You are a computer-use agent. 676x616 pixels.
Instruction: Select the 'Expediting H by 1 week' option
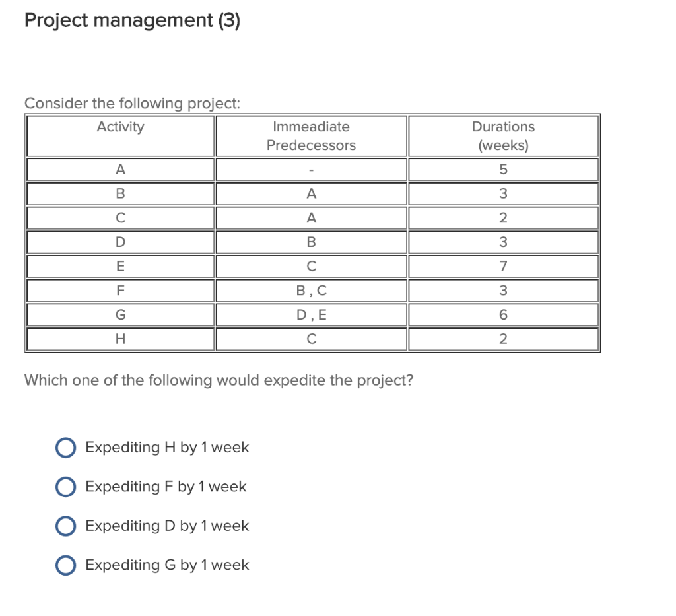click(x=65, y=447)
